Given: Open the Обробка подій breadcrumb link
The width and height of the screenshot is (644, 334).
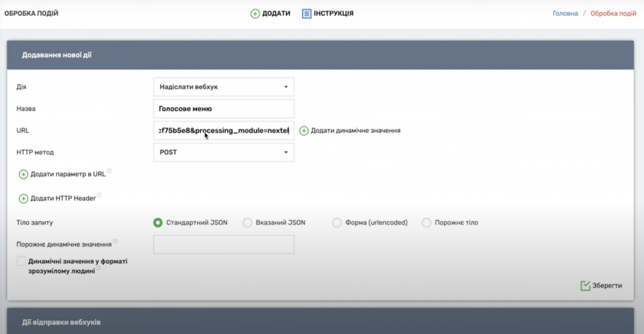Looking at the screenshot, I should coord(613,13).
